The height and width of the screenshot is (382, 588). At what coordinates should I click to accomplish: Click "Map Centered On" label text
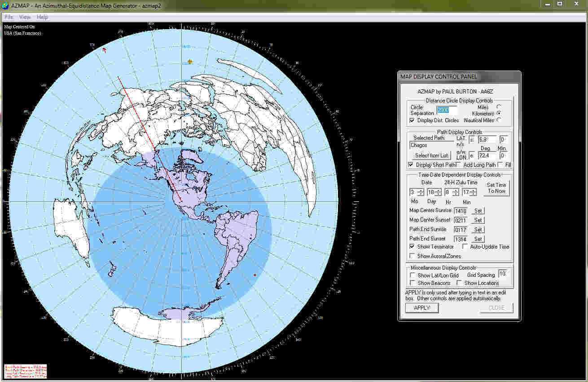click(19, 27)
